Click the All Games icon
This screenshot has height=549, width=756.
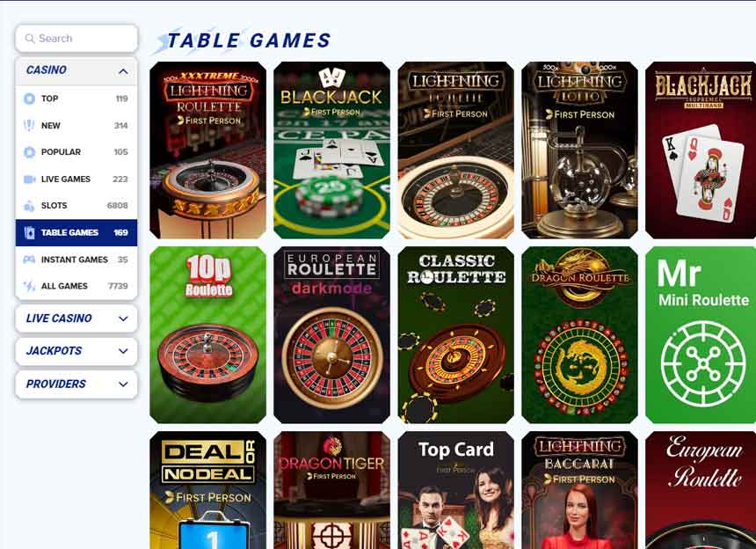pyautogui.click(x=29, y=286)
